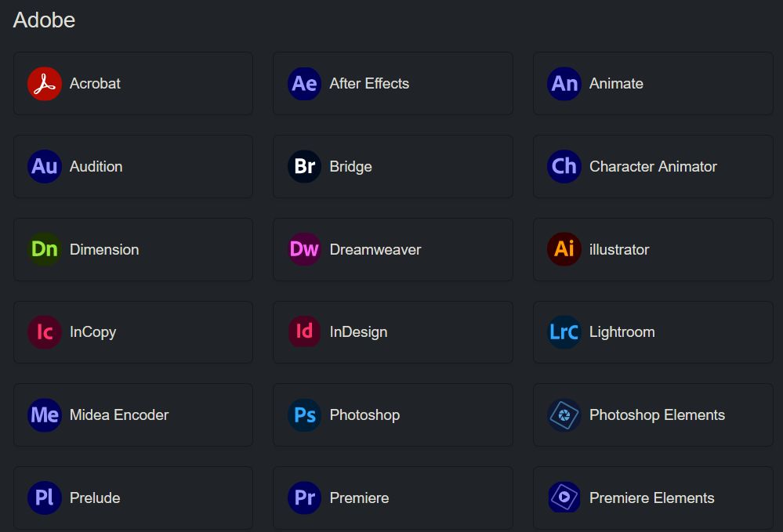Click the Adobe section heading
Screen dimensions: 783x532
point(44,20)
